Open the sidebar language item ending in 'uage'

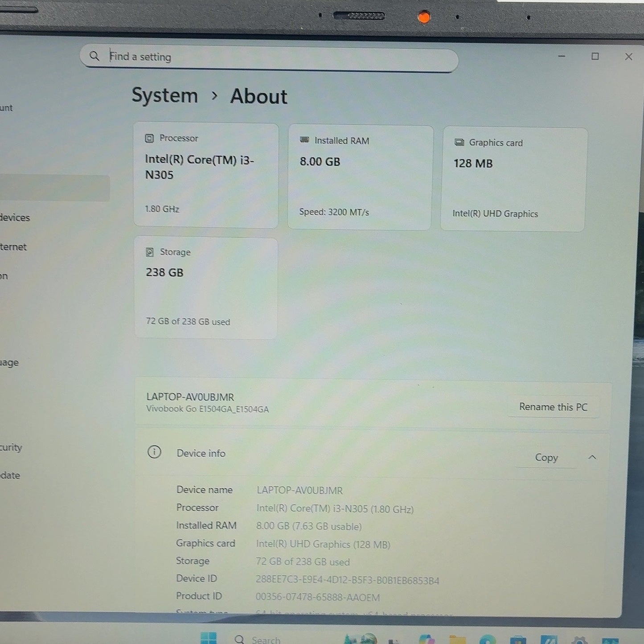point(9,363)
